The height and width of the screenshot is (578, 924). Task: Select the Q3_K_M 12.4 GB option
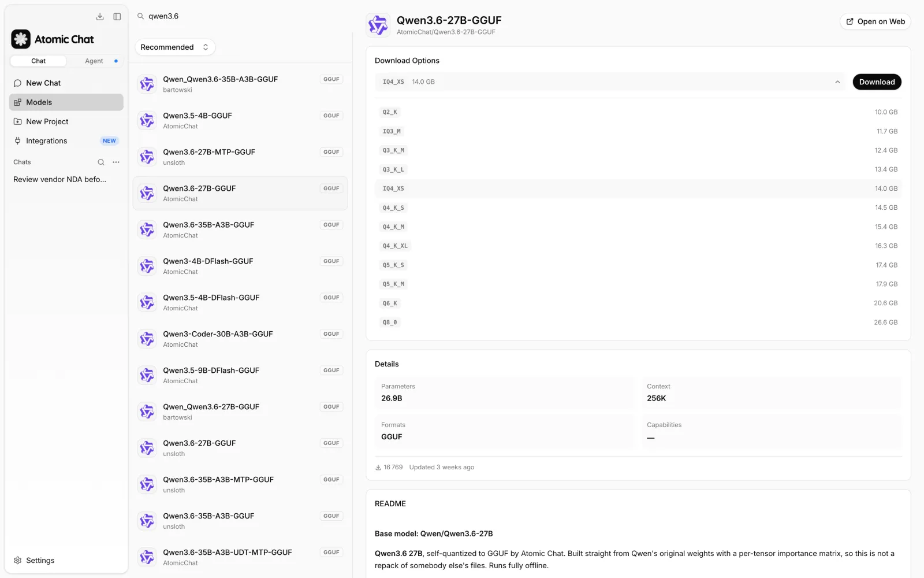pos(638,150)
